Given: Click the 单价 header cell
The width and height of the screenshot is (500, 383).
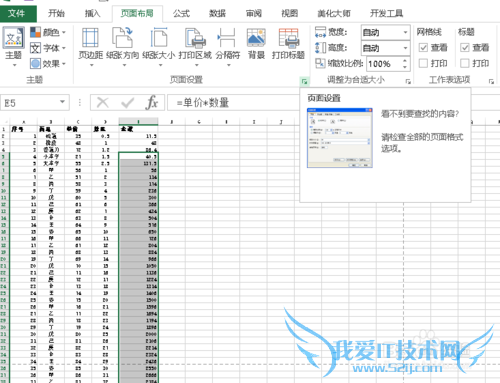Looking at the screenshot, I should 78,129.
